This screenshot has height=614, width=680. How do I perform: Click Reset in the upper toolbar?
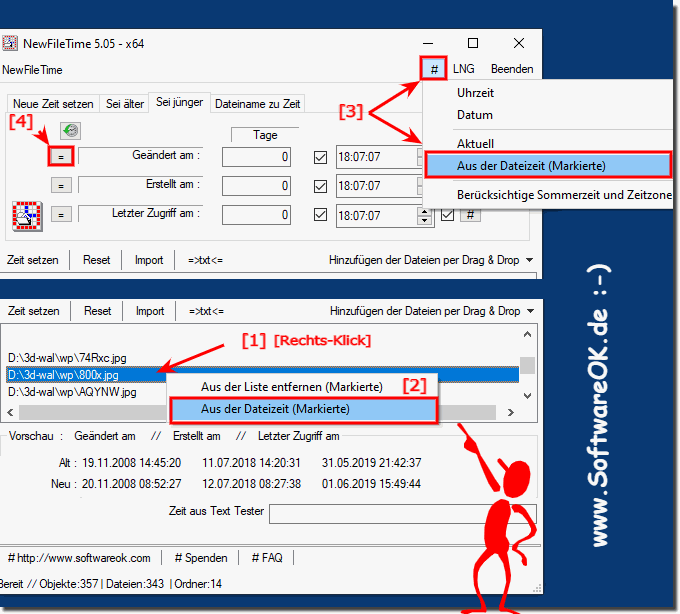(x=96, y=260)
